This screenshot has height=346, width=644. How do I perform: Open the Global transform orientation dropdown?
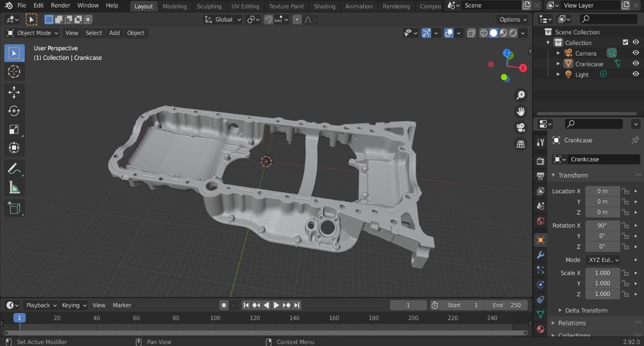click(x=223, y=19)
